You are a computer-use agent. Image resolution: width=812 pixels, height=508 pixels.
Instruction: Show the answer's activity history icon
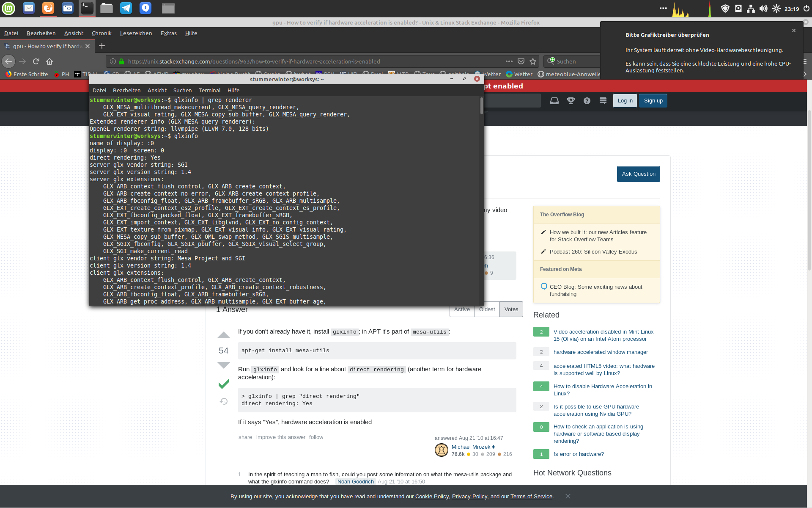(224, 401)
